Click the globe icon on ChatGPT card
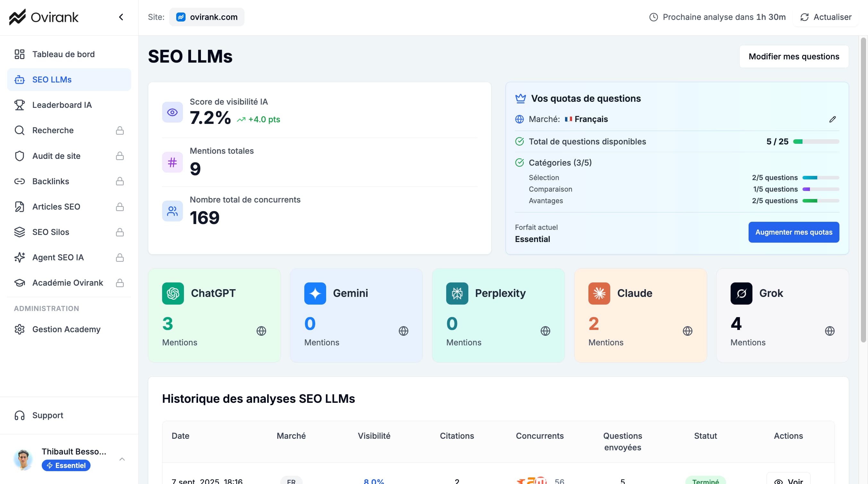The height and width of the screenshot is (484, 868). (261, 331)
